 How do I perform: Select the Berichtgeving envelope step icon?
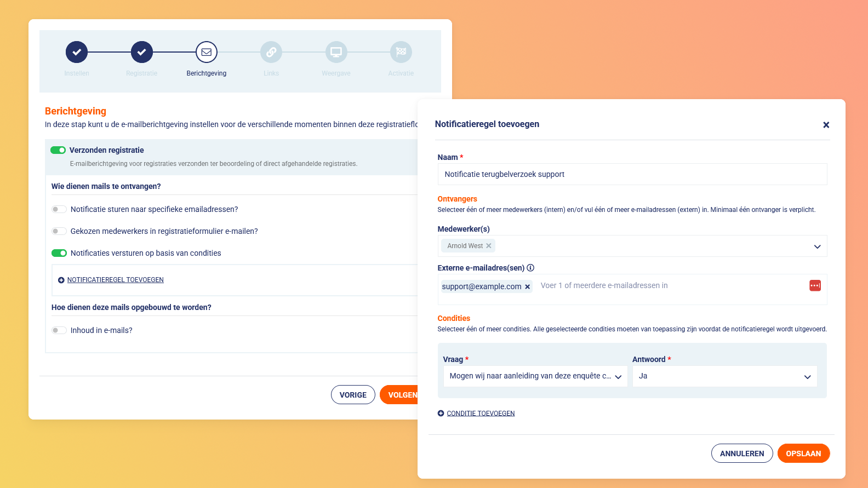(x=207, y=52)
